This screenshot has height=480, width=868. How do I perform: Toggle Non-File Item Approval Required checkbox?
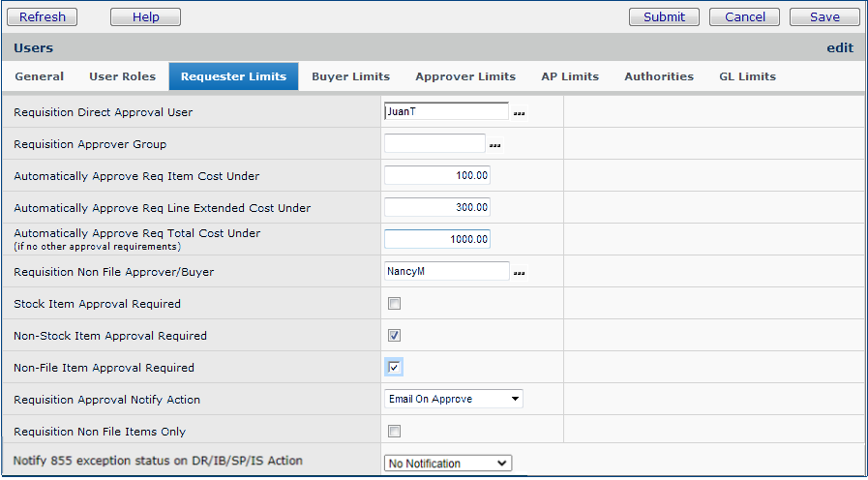click(x=394, y=368)
